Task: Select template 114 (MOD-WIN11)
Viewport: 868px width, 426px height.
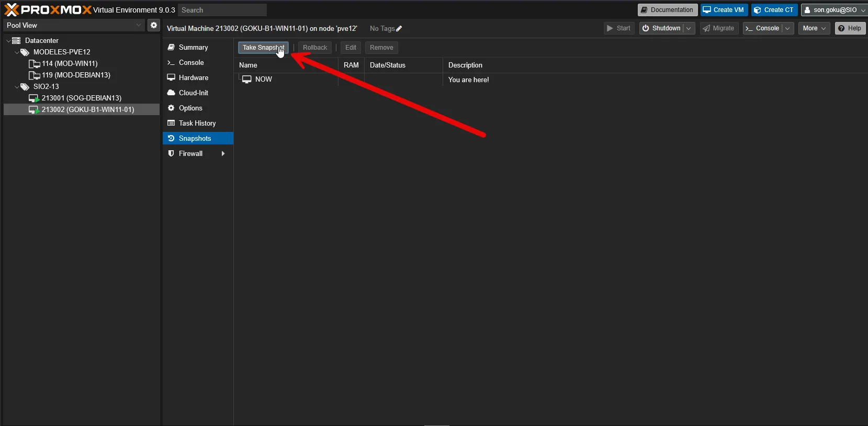Action: click(69, 63)
